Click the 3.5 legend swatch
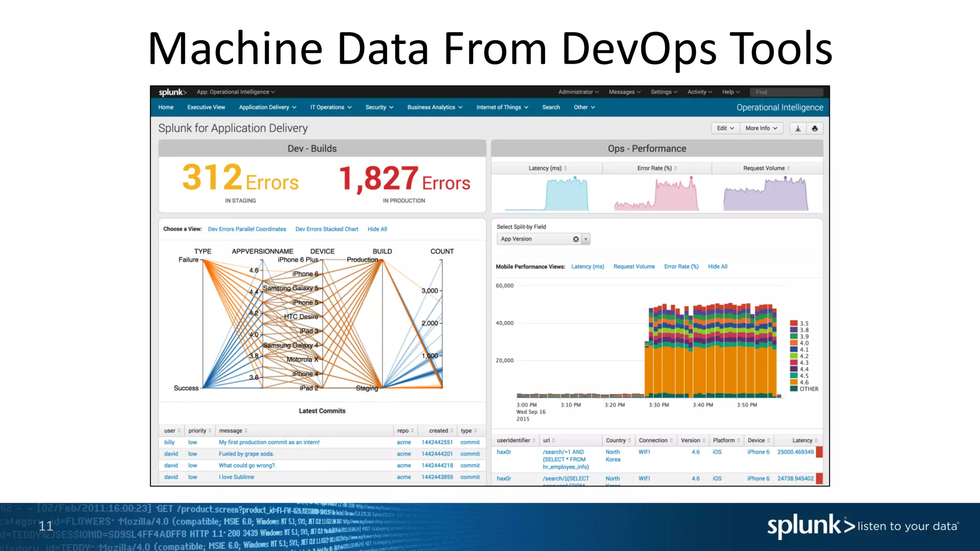 tap(793, 323)
